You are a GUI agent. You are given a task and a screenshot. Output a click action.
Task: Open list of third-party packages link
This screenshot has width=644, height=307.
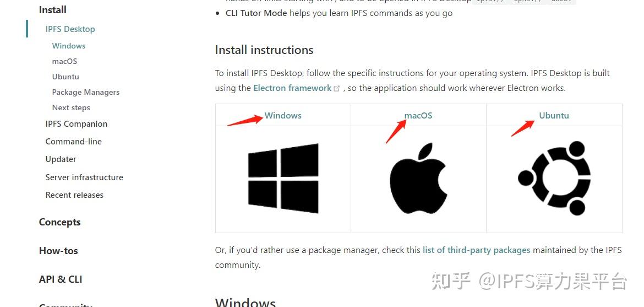click(477, 250)
